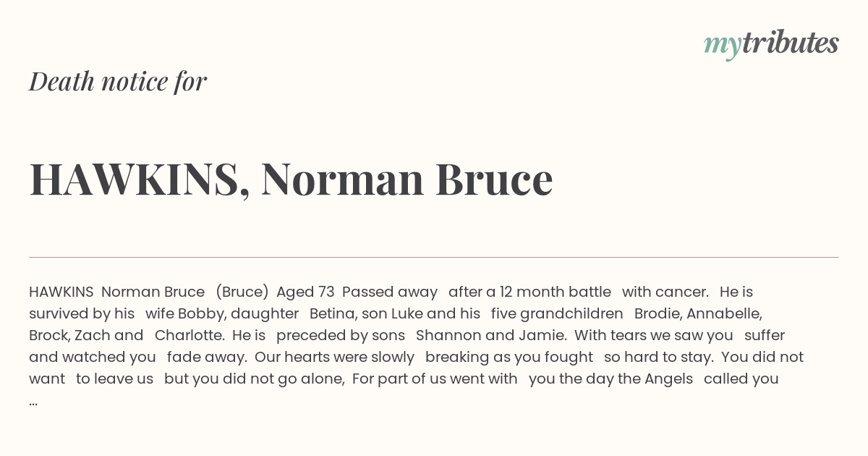Click "Passed away" in the first line
This screenshot has width=868, height=456.
390,292
